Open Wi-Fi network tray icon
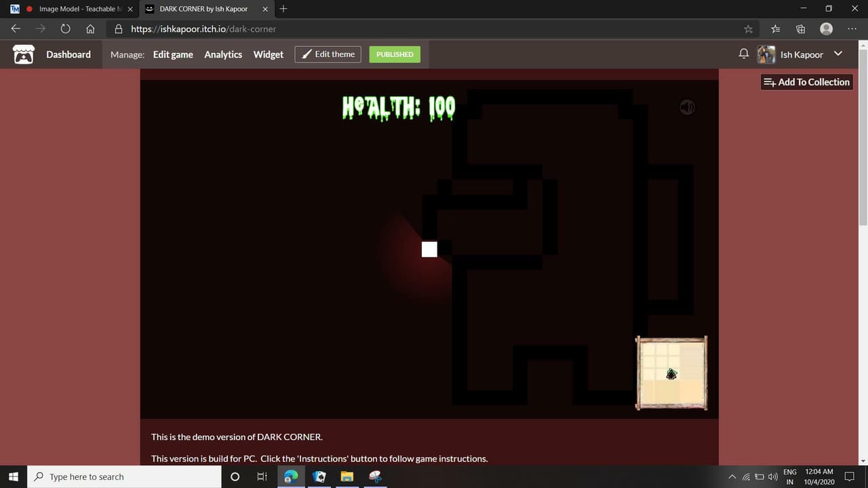Viewport: 868px width, 488px height. (746, 477)
